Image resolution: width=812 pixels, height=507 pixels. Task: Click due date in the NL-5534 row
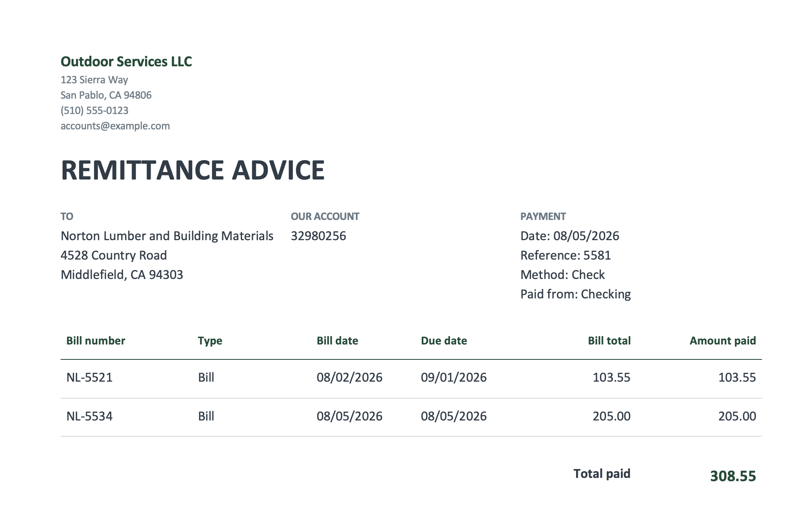click(454, 416)
